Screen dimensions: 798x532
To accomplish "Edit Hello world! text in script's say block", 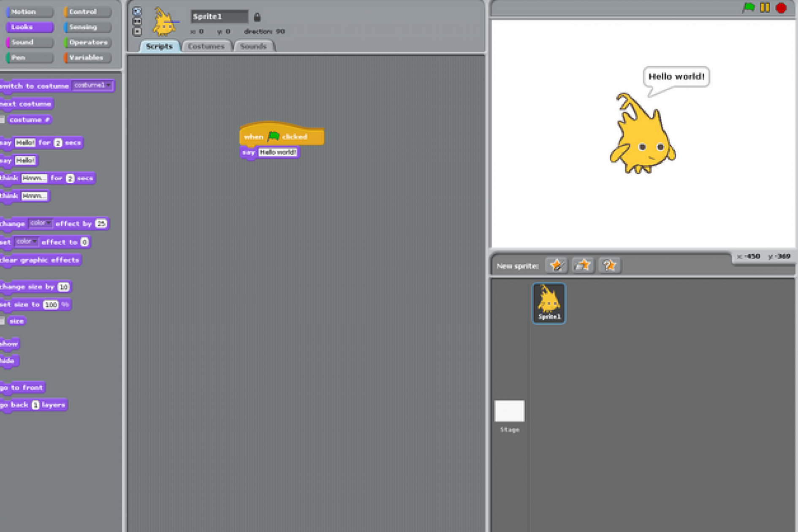I will pos(278,152).
